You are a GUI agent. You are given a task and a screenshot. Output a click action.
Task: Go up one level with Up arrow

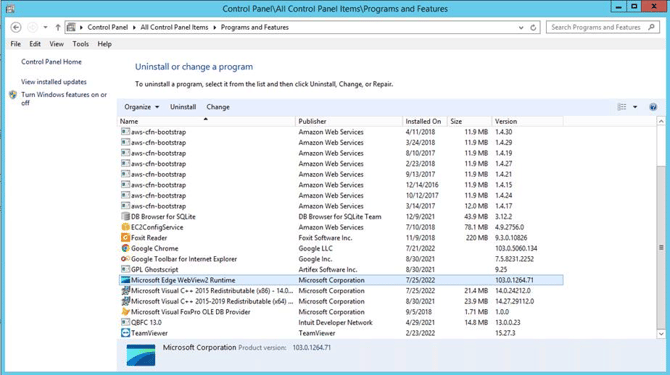click(x=58, y=27)
